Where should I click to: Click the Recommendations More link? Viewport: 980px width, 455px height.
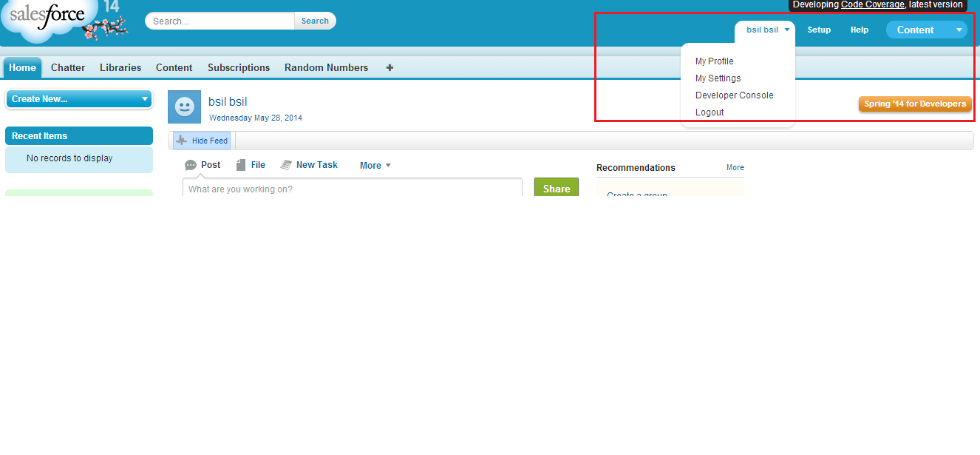click(735, 168)
